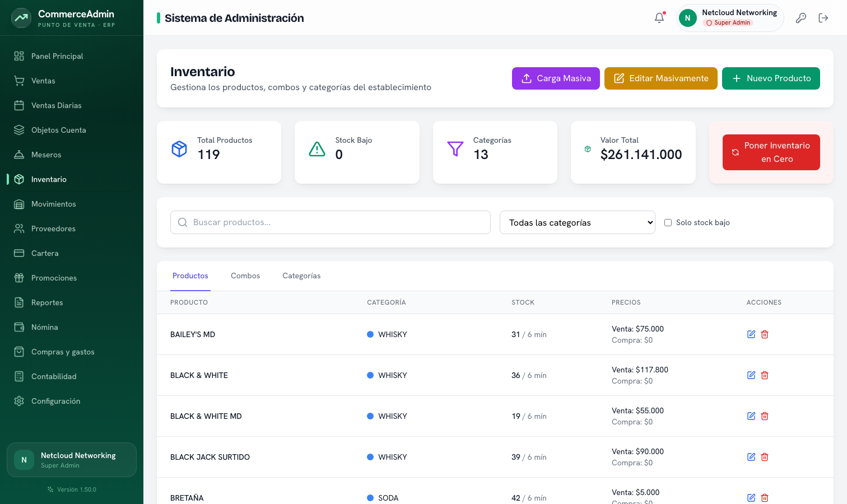This screenshot has width=847, height=504.
Task: Open Ventas Diarias in the sidebar
Action: [72, 105]
